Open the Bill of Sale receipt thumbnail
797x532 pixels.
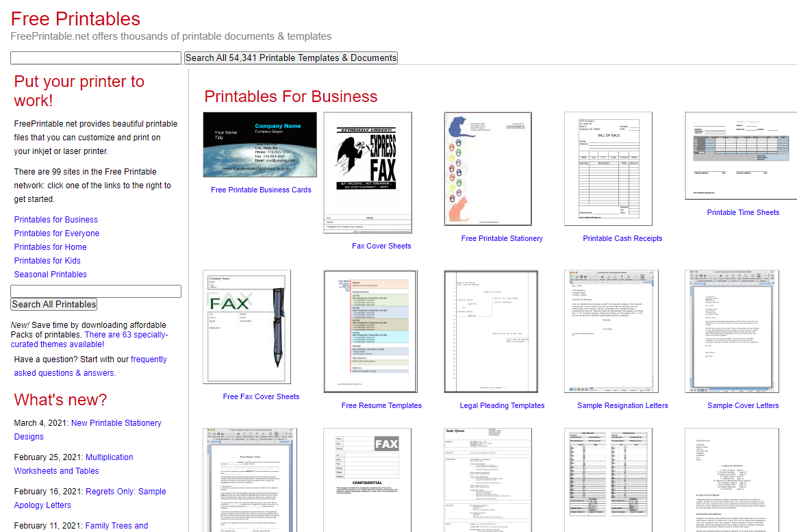point(608,168)
